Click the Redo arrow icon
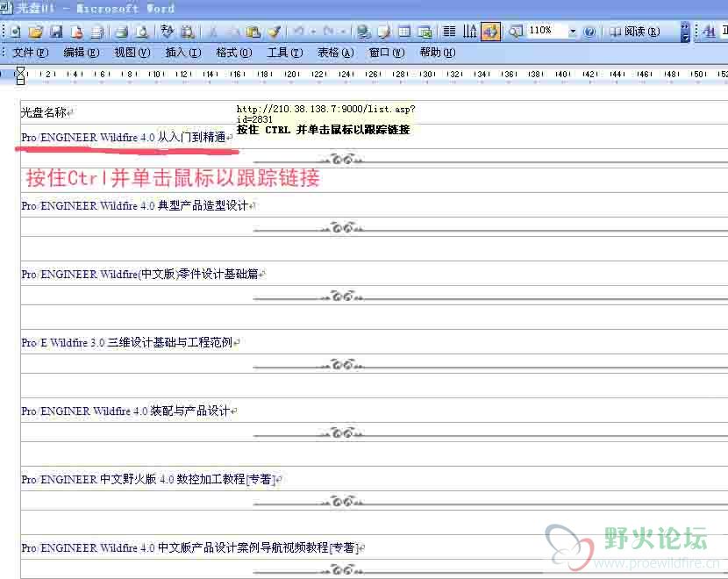This screenshot has height=579, width=728. point(328,32)
